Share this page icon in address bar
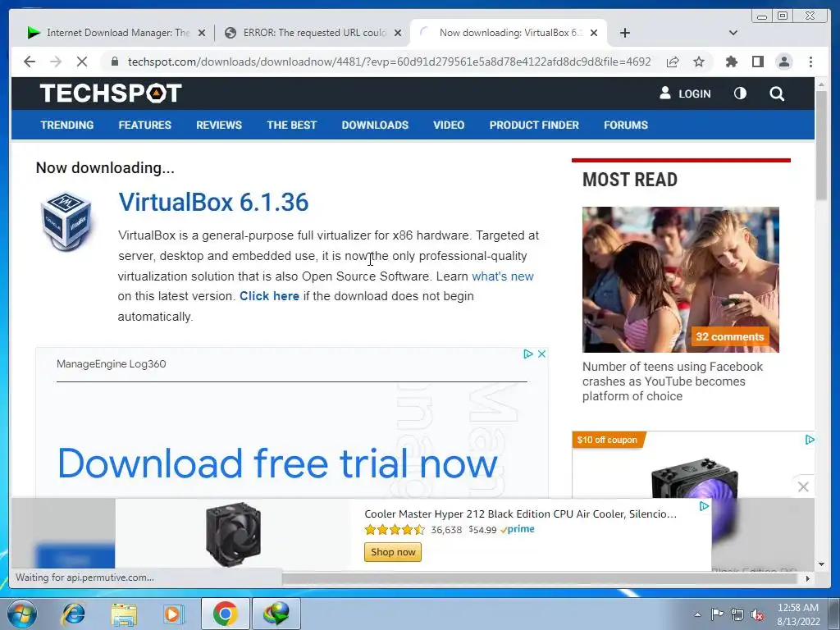The image size is (840, 630). click(673, 62)
